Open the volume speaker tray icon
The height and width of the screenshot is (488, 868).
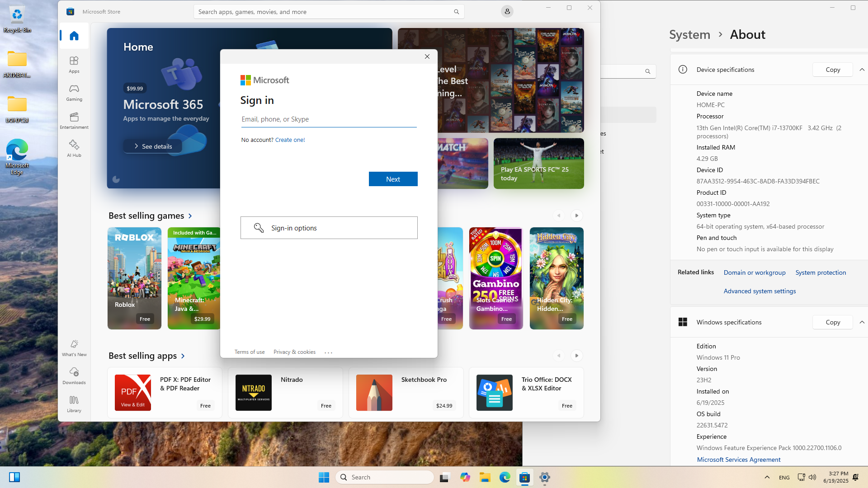pyautogui.click(x=812, y=477)
